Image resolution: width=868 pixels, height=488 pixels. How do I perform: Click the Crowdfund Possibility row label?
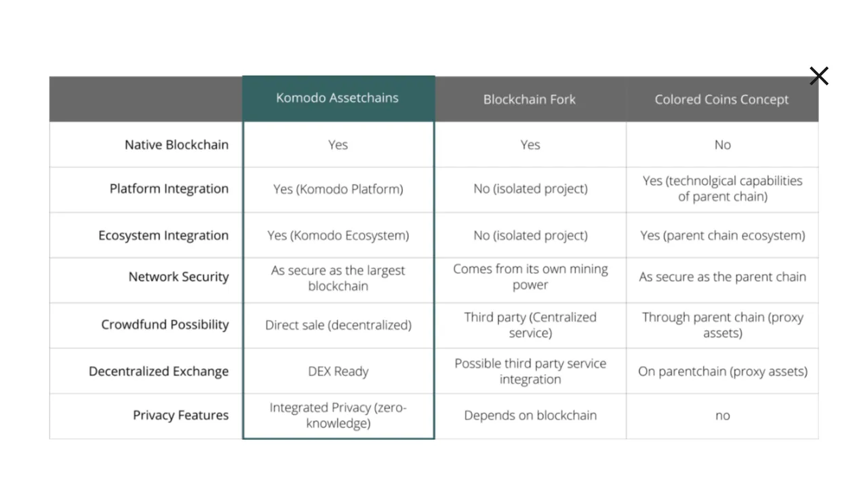tap(165, 325)
